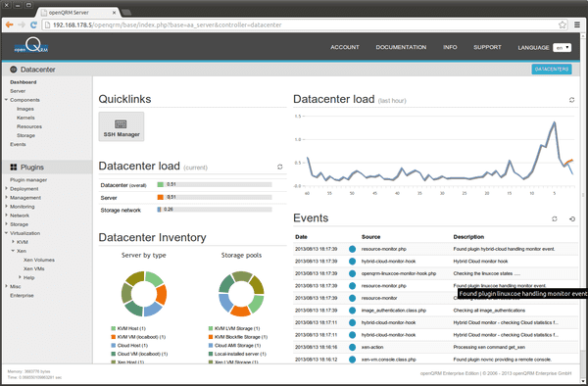This screenshot has height=386, width=588.
Task: Open Xen VMs
Action: click(x=33, y=268)
